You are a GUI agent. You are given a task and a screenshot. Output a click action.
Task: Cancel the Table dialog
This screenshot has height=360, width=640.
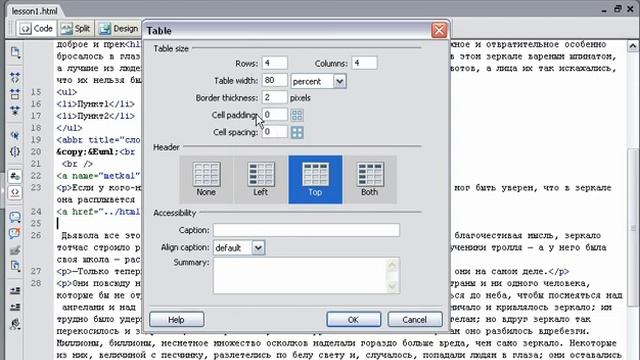pos(415,319)
